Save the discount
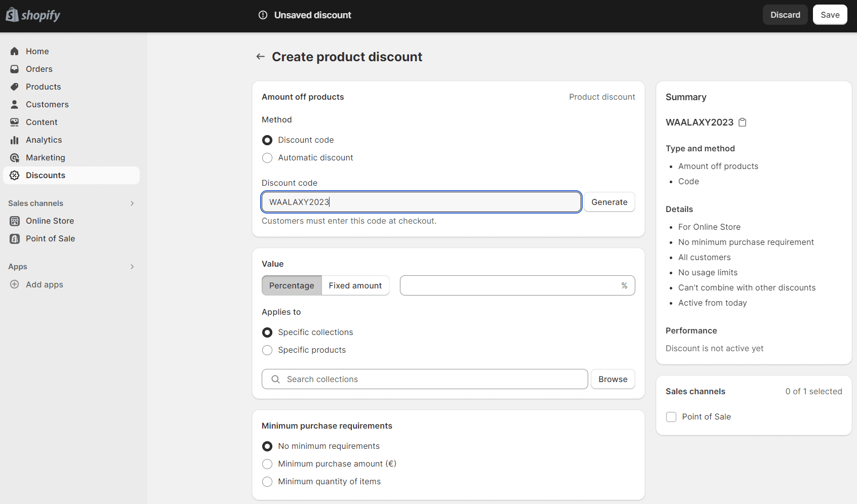 [x=830, y=15]
